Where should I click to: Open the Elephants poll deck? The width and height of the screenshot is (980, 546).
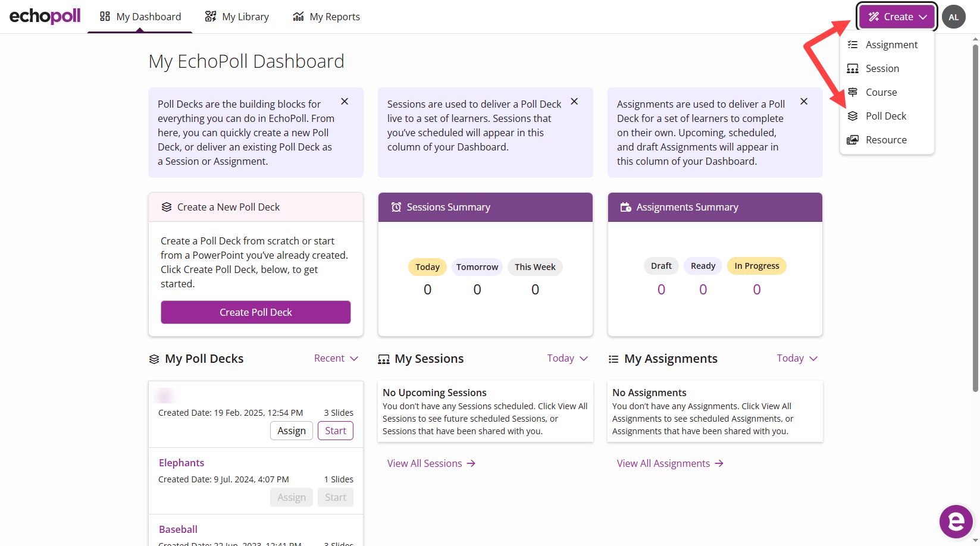click(x=181, y=463)
